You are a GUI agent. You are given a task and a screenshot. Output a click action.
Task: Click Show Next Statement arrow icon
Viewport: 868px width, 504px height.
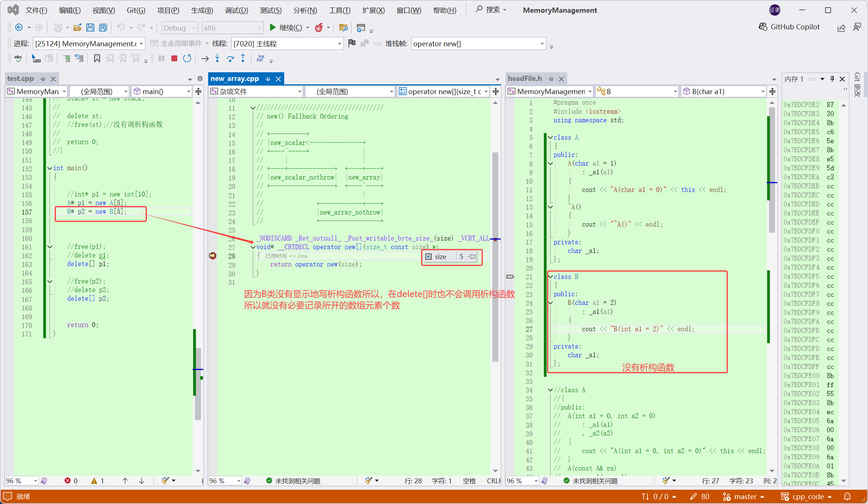204,58
